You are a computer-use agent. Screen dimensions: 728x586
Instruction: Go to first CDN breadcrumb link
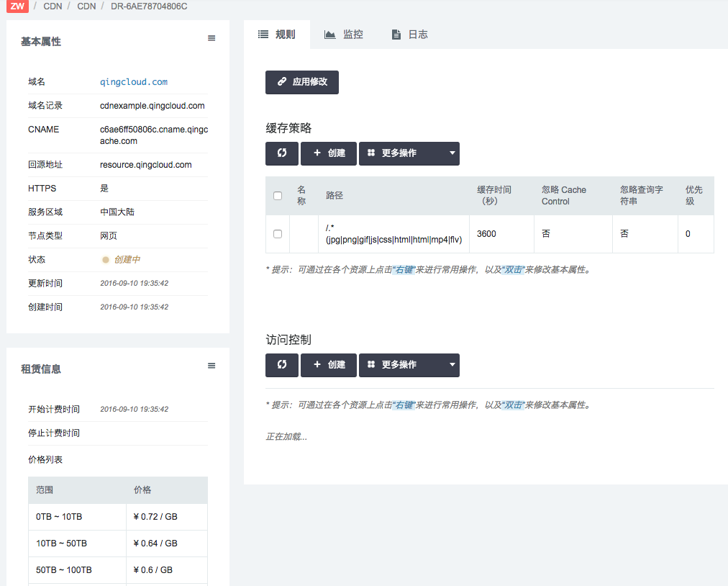point(53,6)
